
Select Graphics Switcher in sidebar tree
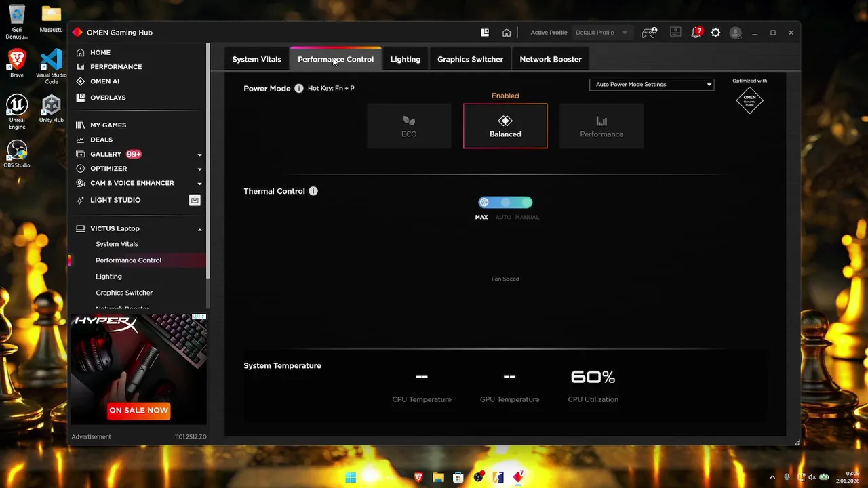click(124, 293)
